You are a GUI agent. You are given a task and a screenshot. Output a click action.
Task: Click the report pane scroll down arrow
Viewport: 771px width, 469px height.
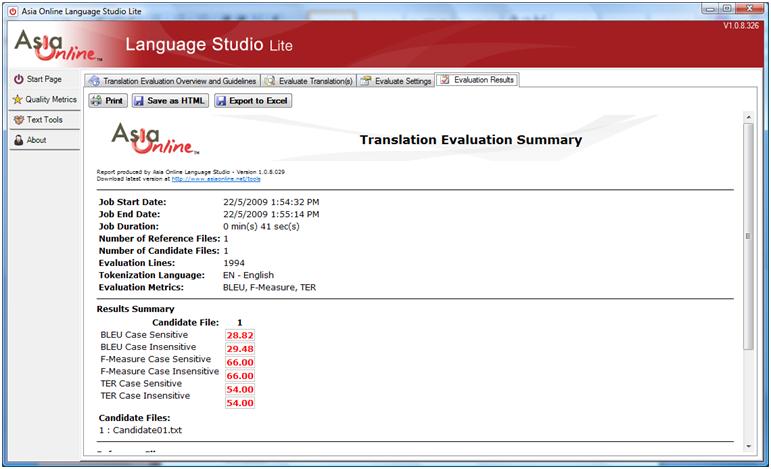748,446
